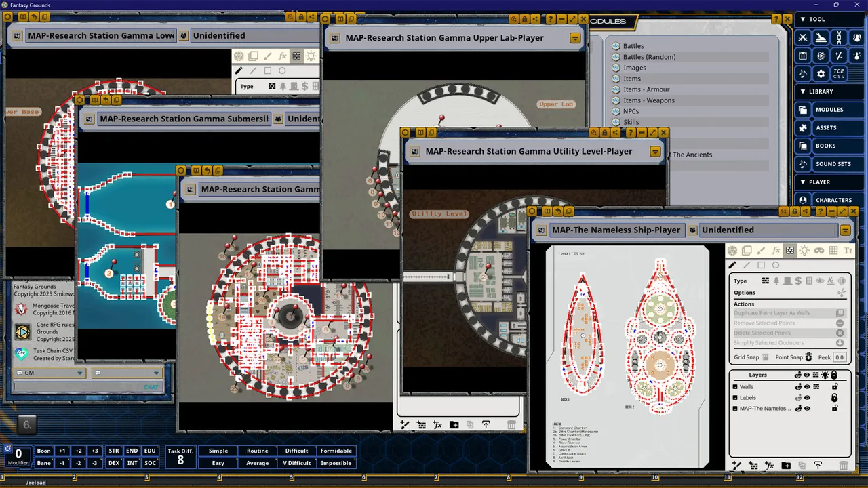Choose the wall occluder type icon
868x488 pixels.
[766, 281]
